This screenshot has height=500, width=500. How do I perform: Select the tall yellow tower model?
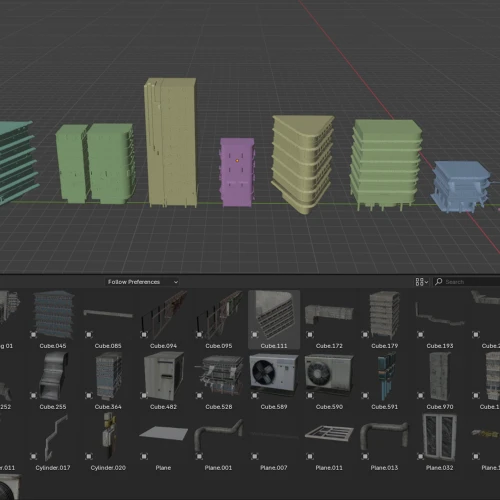tap(171, 143)
